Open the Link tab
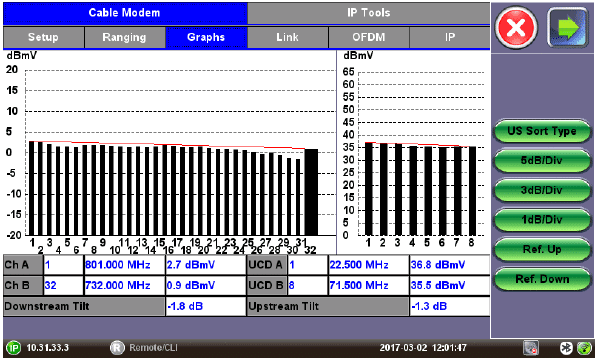Viewport: 599px width, 363px height. tap(288, 37)
